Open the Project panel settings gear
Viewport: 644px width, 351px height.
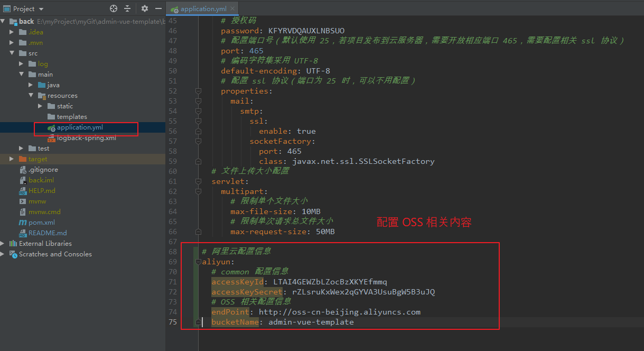(145, 8)
